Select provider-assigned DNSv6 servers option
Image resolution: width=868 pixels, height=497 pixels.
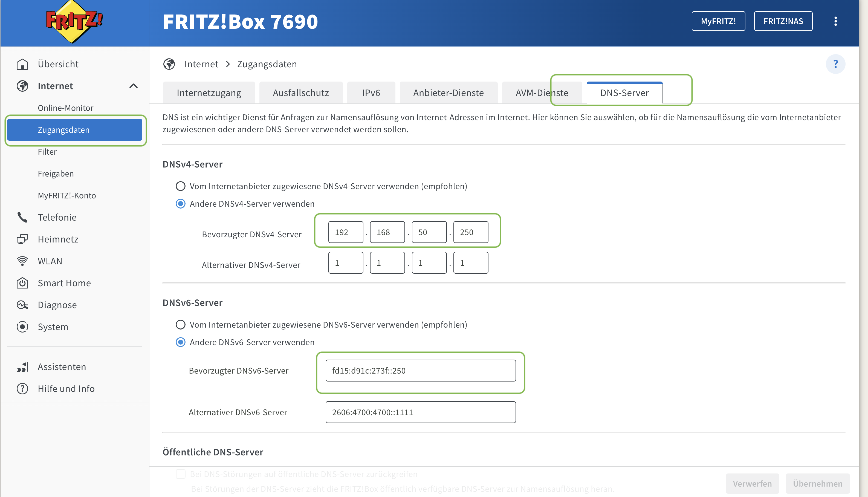pos(181,324)
